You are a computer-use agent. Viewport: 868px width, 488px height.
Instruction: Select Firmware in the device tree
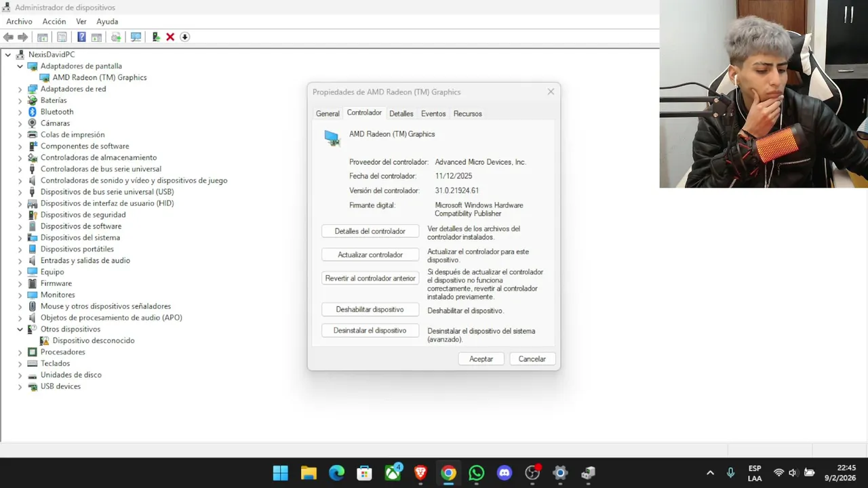tap(56, 284)
